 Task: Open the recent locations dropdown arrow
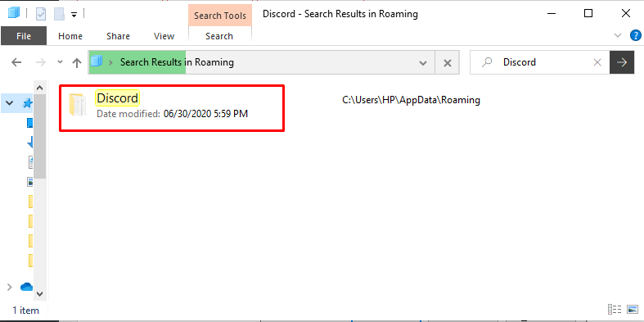coord(60,62)
